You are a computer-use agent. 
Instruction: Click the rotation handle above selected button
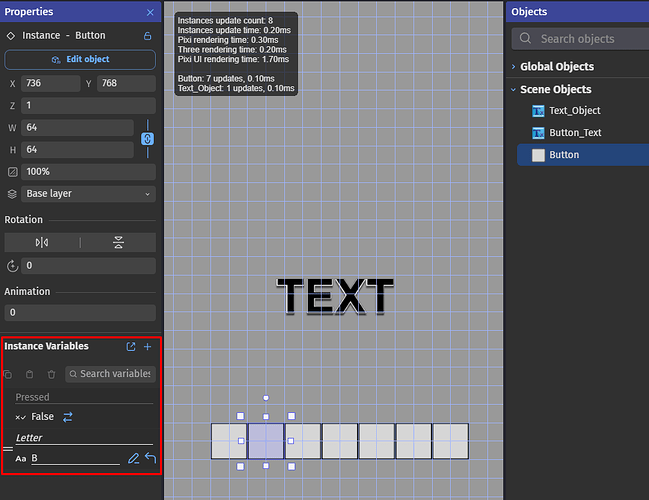tap(266, 398)
